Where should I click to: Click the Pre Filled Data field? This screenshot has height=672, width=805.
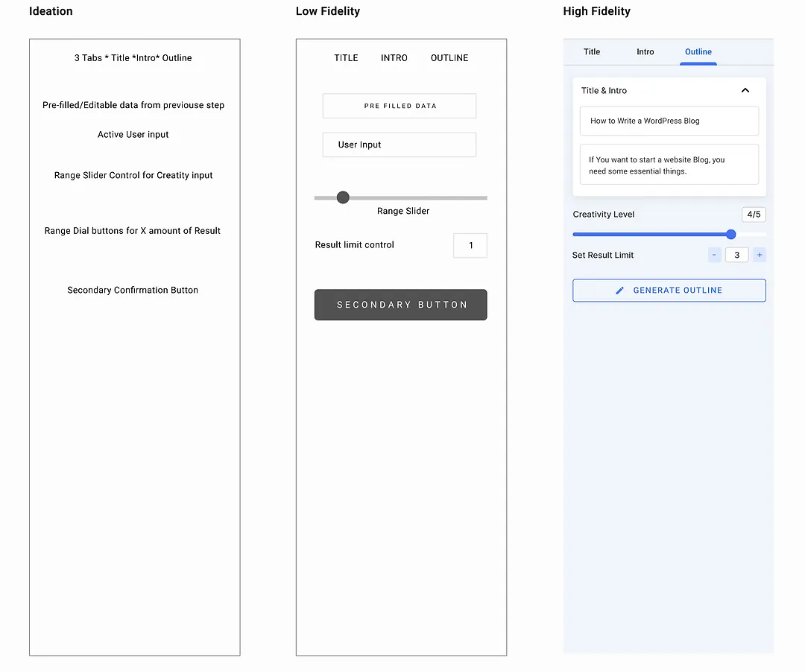[400, 106]
